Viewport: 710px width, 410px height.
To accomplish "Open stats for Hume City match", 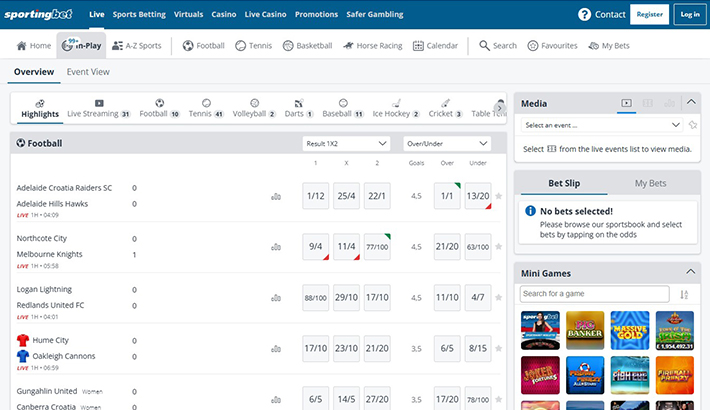I will (276, 349).
